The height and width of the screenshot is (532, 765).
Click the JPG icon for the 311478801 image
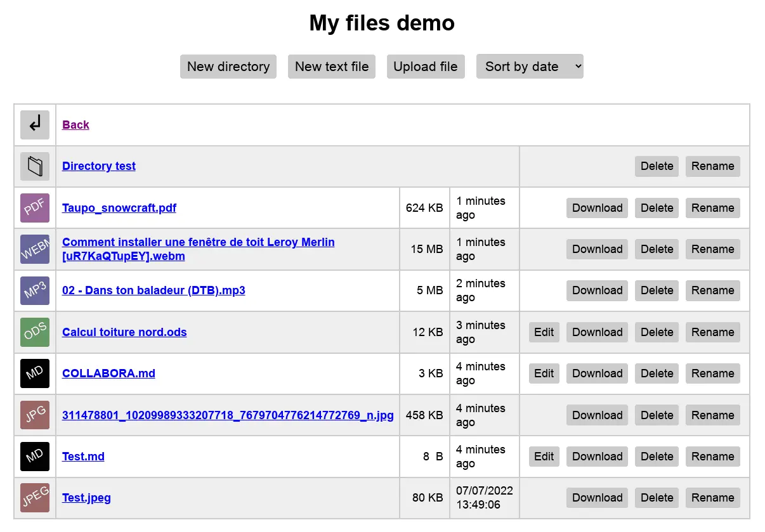[35, 415]
